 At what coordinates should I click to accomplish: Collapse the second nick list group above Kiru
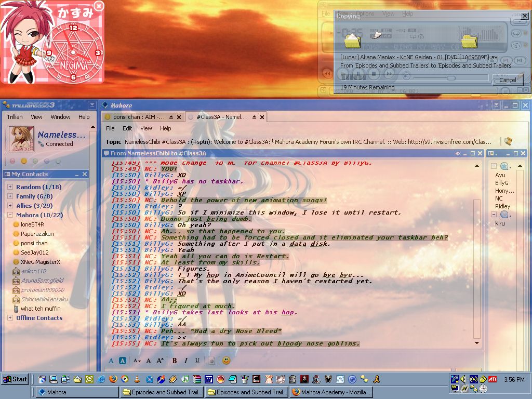click(494, 215)
